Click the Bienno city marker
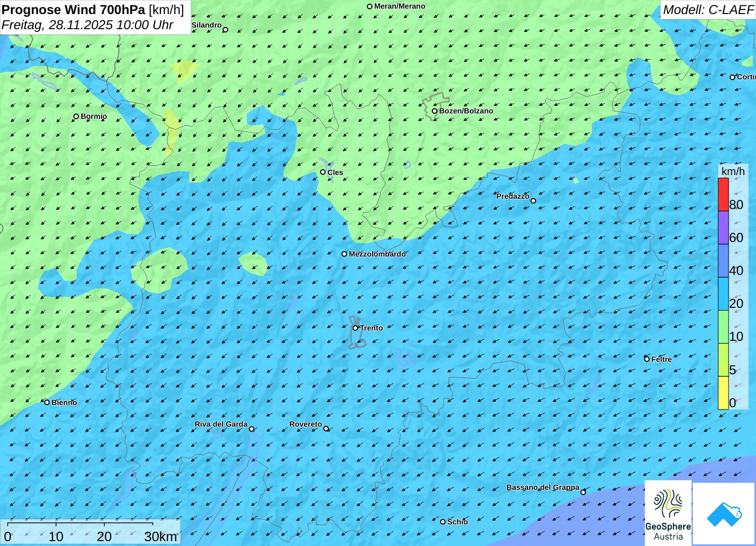This screenshot has height=546, width=756. pos(47,402)
